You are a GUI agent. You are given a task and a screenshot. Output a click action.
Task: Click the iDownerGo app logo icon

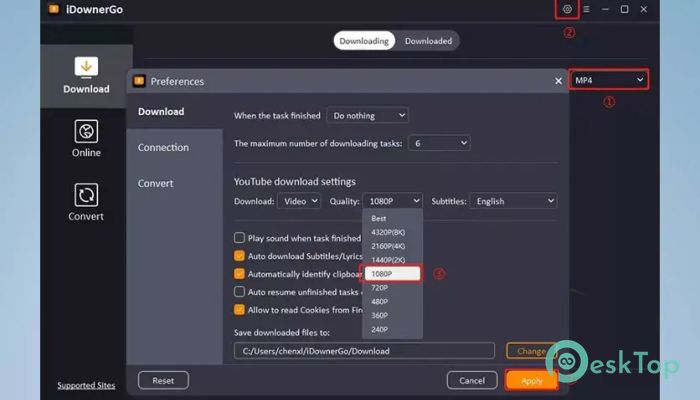(54, 9)
